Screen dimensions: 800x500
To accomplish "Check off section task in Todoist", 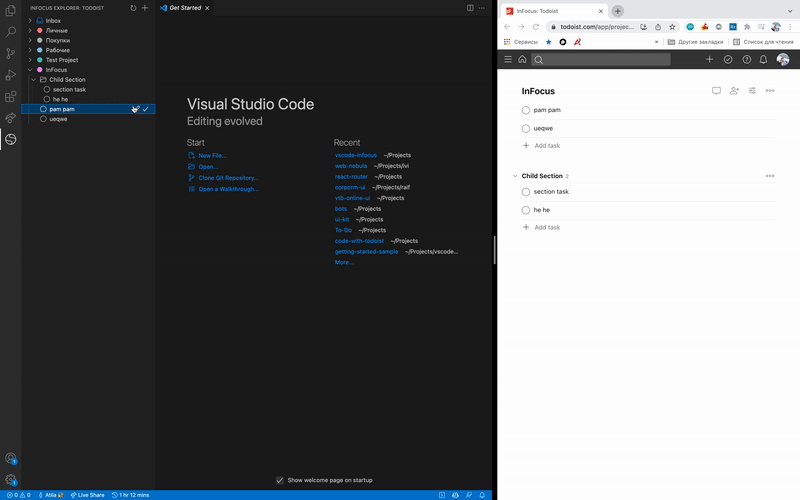I will [x=526, y=192].
